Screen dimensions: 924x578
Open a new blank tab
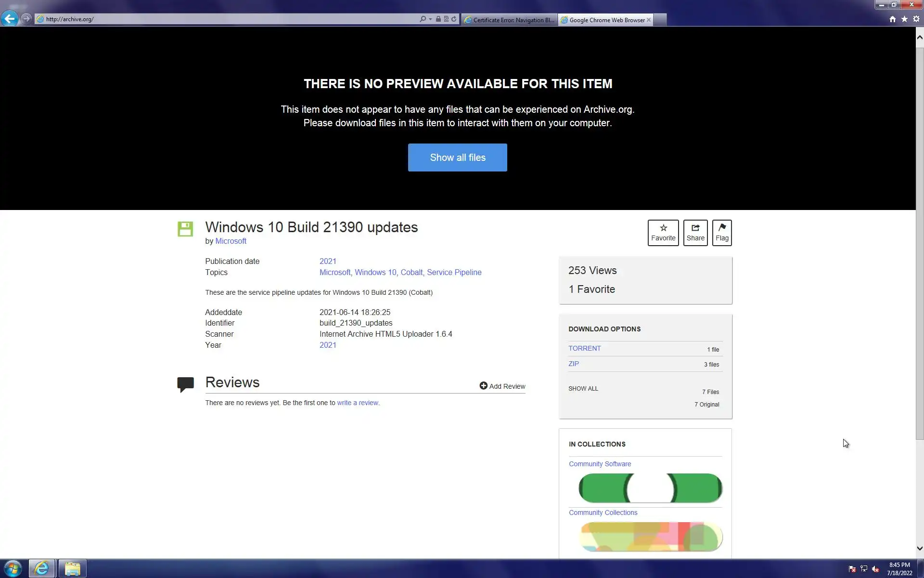[x=660, y=20]
